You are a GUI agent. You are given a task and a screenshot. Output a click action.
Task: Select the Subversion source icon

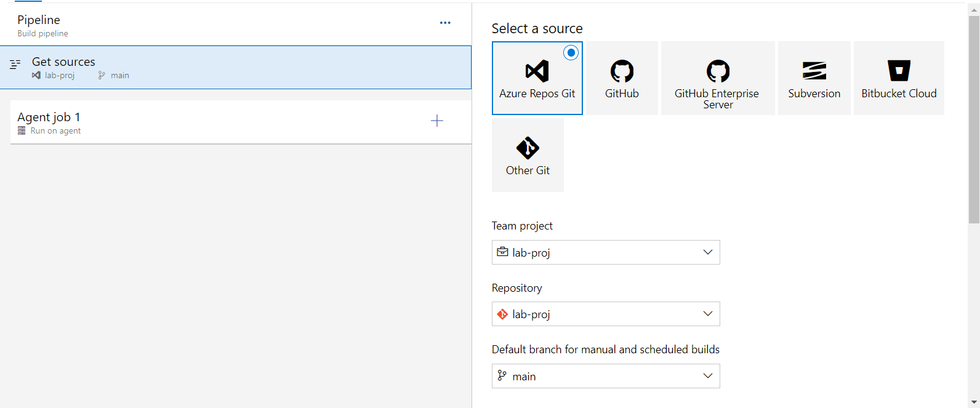814,71
